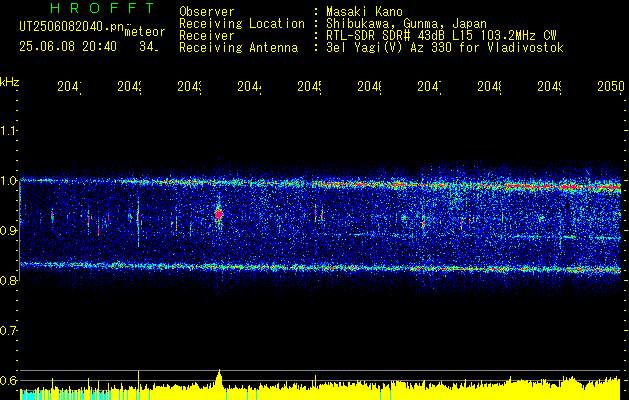Click the green HROFFT title

click(x=102, y=8)
